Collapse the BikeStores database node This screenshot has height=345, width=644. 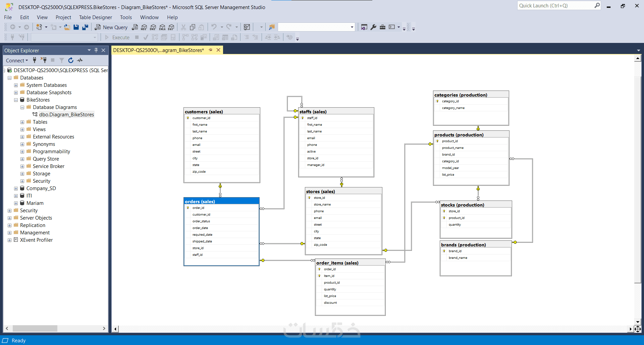16,100
